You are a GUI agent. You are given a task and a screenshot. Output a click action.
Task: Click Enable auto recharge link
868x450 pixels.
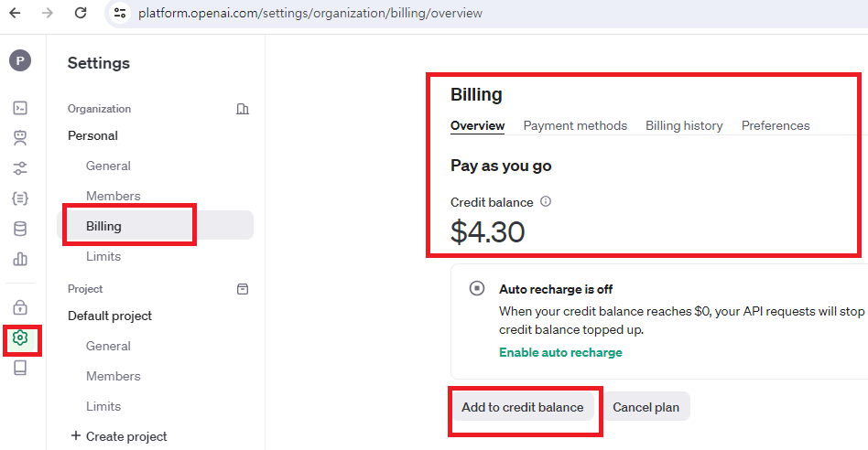coord(560,352)
